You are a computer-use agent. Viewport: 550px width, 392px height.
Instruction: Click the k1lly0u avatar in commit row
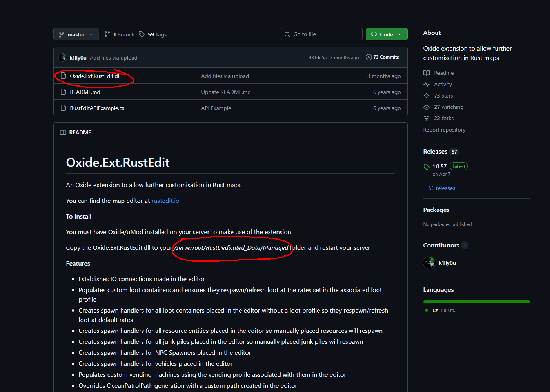[63, 58]
